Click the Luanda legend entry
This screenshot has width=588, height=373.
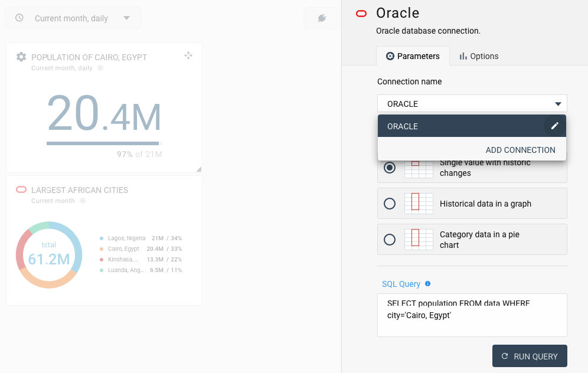pyautogui.click(x=141, y=270)
